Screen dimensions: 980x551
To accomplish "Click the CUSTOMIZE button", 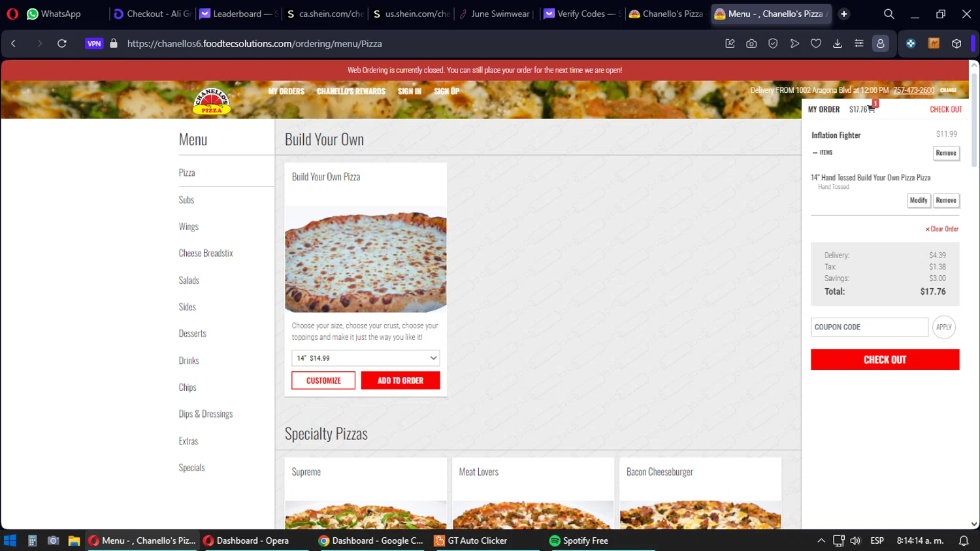I will pyautogui.click(x=323, y=380).
